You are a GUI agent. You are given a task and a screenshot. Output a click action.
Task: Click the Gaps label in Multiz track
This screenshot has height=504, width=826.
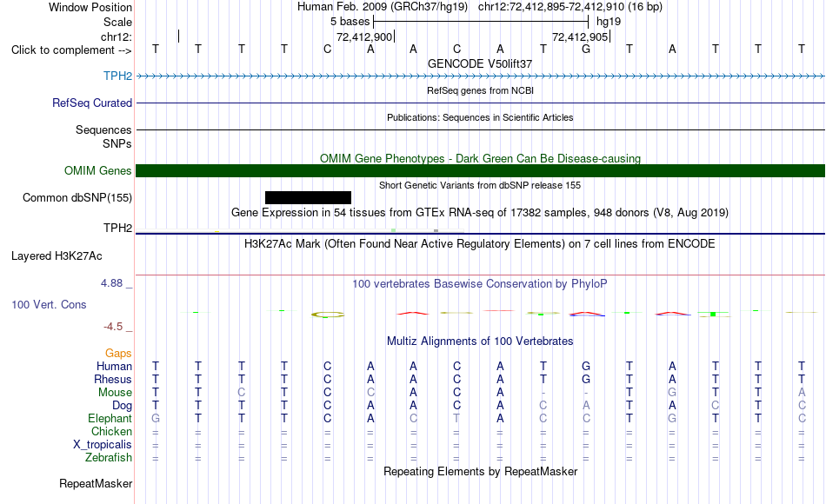(x=118, y=354)
